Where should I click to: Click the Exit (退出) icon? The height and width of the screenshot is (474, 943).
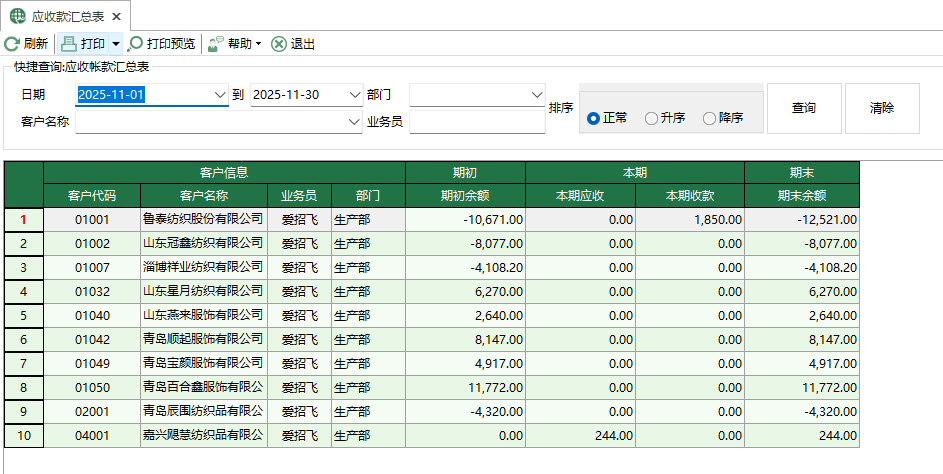[278, 44]
